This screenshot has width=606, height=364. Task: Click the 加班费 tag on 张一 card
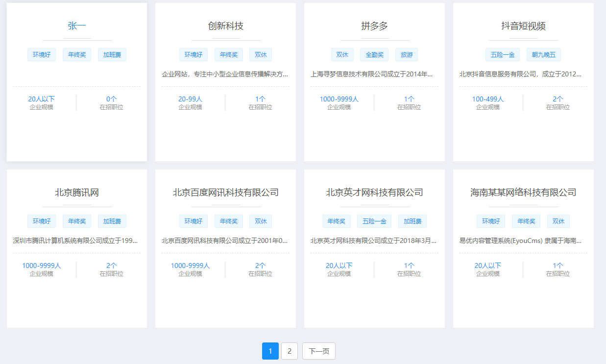tap(112, 55)
